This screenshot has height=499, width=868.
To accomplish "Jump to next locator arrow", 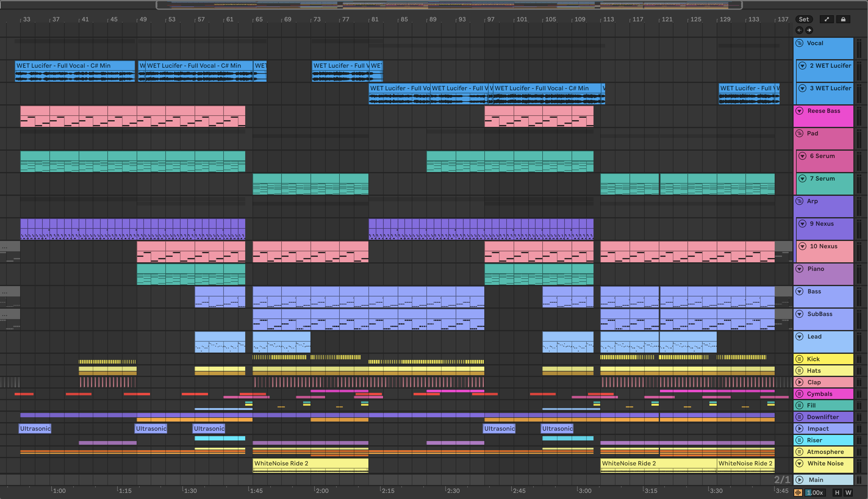I will coord(809,30).
